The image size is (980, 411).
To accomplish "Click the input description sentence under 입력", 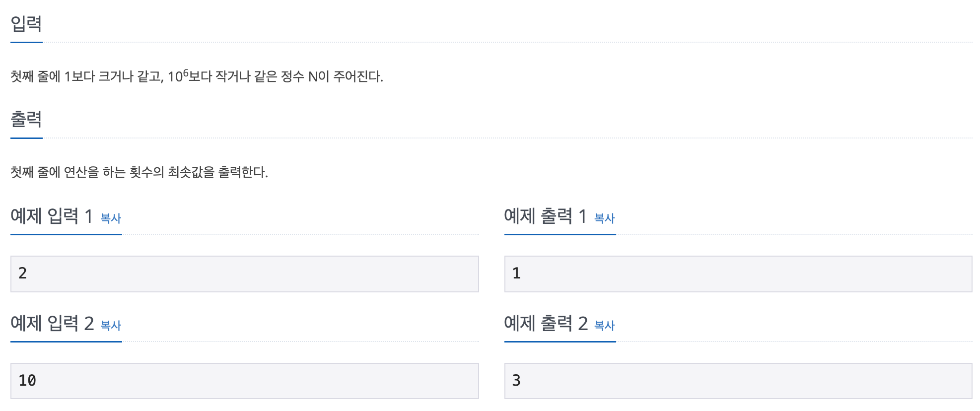I will pyautogui.click(x=196, y=75).
